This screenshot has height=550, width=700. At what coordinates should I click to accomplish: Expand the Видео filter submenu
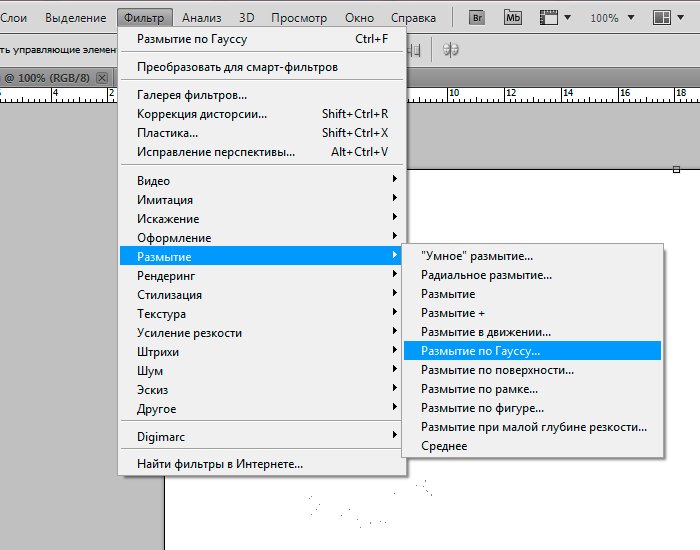tap(154, 181)
